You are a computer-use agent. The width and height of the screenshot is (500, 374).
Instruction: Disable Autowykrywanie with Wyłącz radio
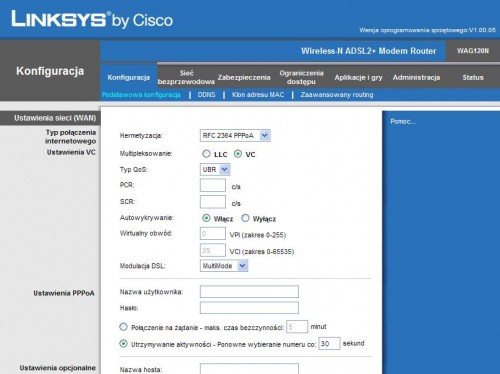point(245,218)
